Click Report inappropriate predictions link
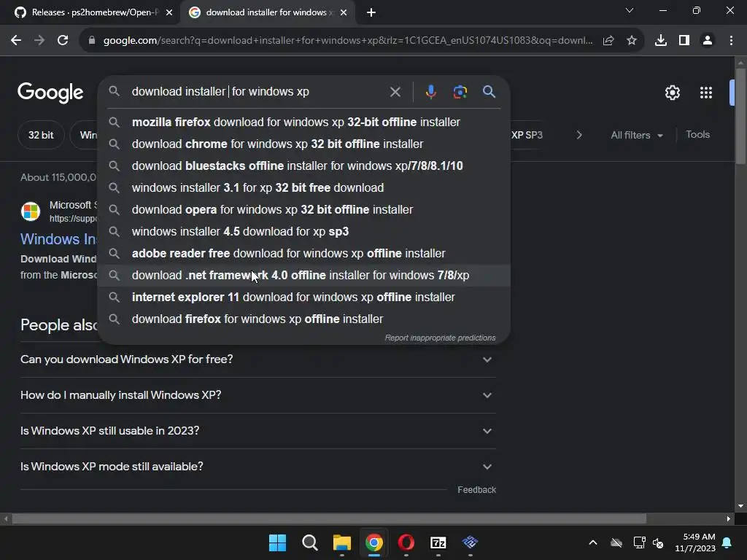The height and width of the screenshot is (560, 747). point(440,338)
